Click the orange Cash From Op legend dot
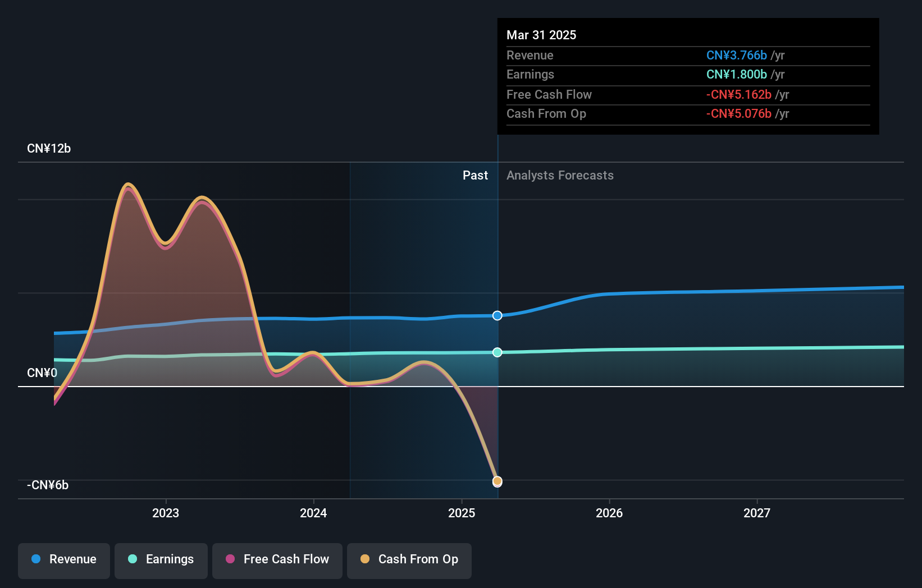This screenshot has width=922, height=588. [x=365, y=559]
